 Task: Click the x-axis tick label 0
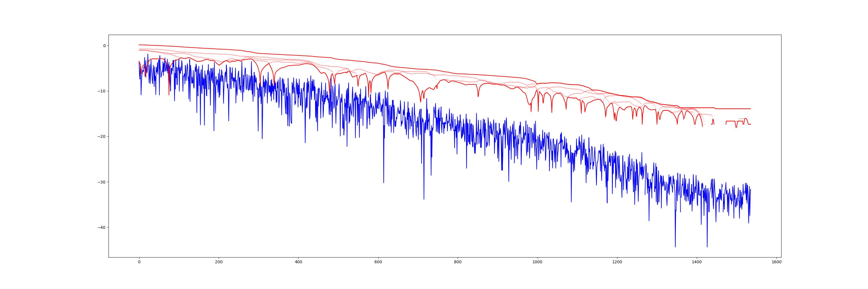(x=139, y=262)
